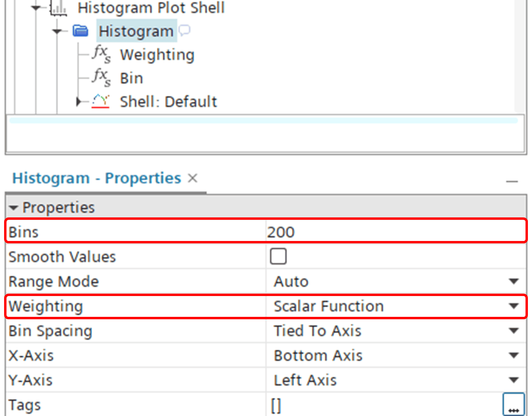Click the Shell: Default curve icon
The image size is (532, 416).
(100, 101)
